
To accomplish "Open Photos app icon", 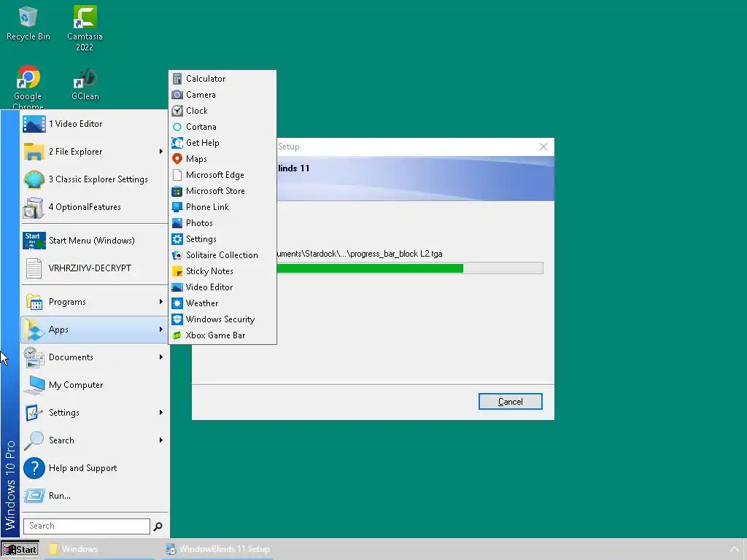I will click(177, 223).
